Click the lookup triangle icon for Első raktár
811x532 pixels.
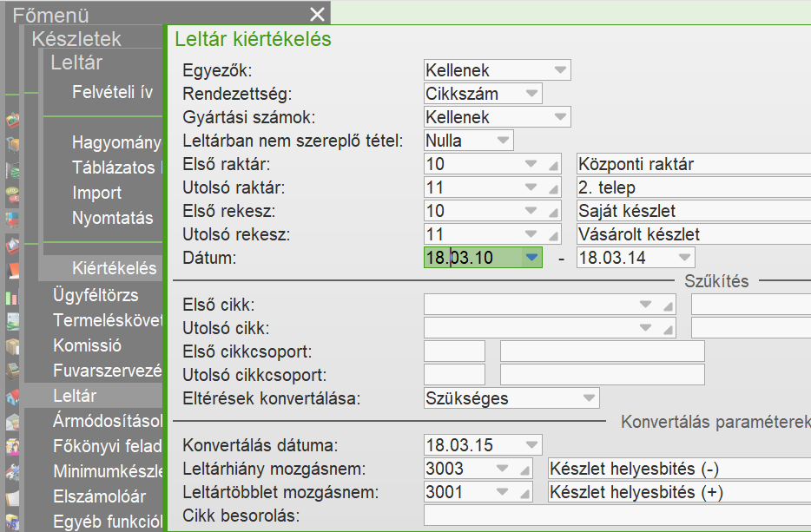pyautogui.click(x=552, y=164)
